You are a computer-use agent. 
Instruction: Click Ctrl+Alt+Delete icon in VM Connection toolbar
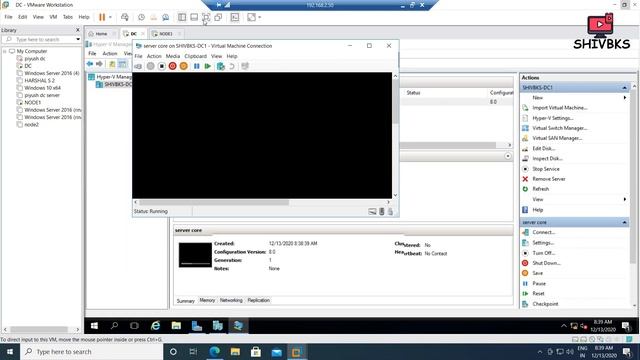pos(138,66)
